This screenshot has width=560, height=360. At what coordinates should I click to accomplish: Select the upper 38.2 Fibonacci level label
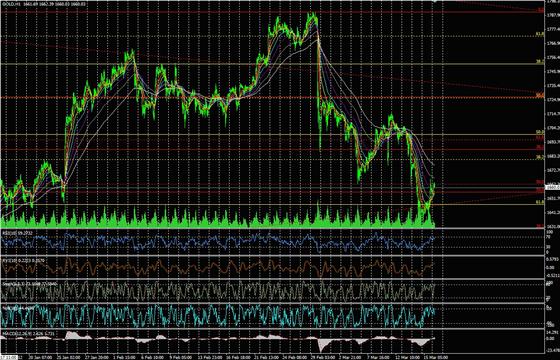click(540, 62)
